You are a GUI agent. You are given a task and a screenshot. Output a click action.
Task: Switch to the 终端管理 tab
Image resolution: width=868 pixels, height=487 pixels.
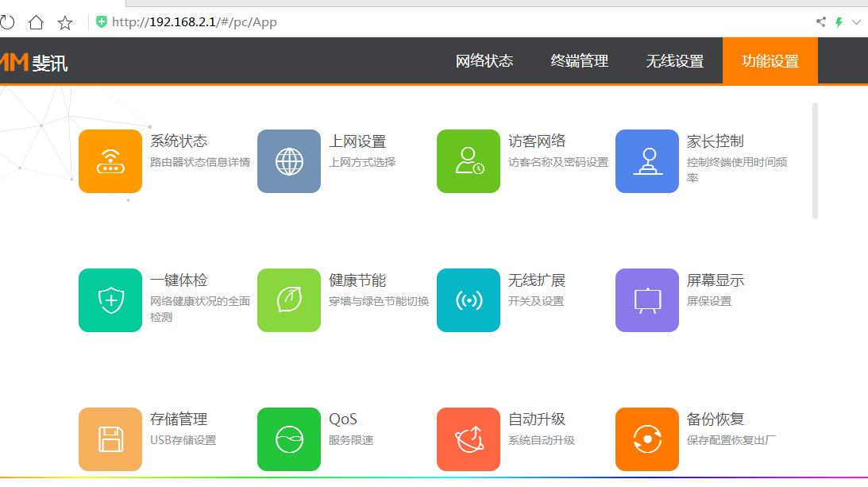click(579, 60)
